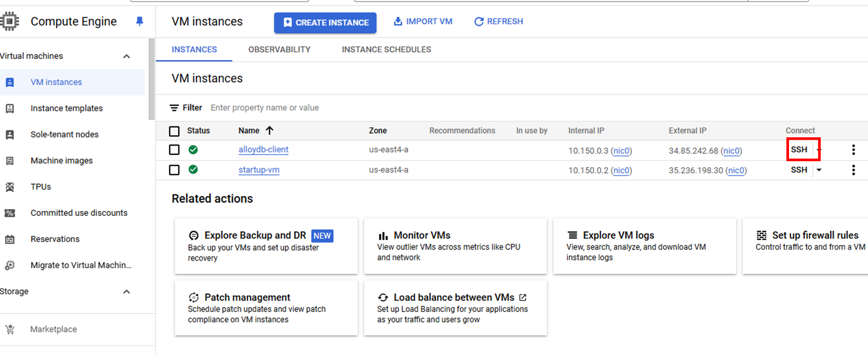Click the Migrate to Virtual Machines icon

pyautogui.click(x=10, y=265)
